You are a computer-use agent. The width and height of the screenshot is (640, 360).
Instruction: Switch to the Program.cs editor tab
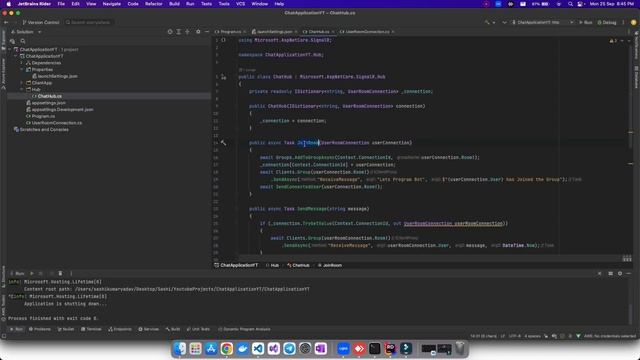[231, 31]
